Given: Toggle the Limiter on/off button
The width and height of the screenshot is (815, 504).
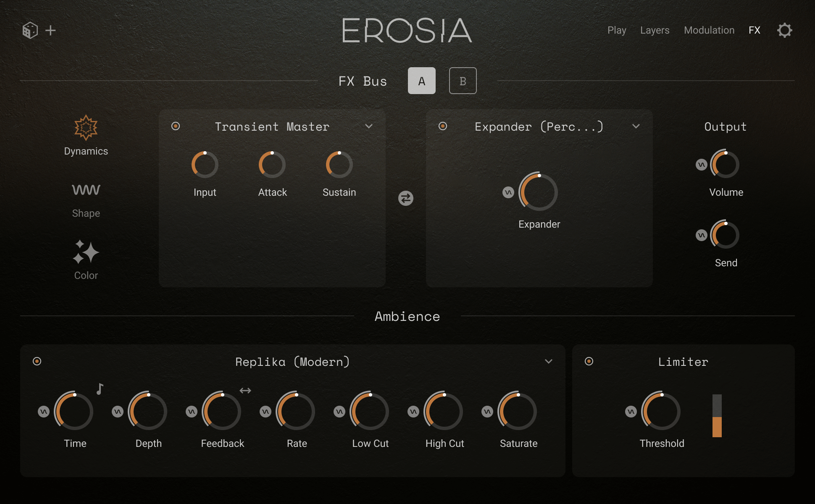Looking at the screenshot, I should click(x=589, y=361).
